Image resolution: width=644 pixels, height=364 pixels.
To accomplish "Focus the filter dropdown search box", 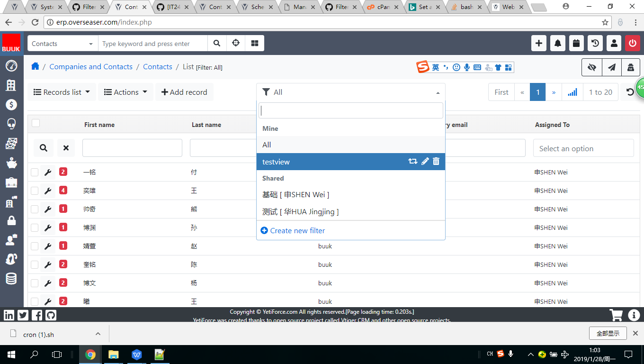I will point(351,110).
